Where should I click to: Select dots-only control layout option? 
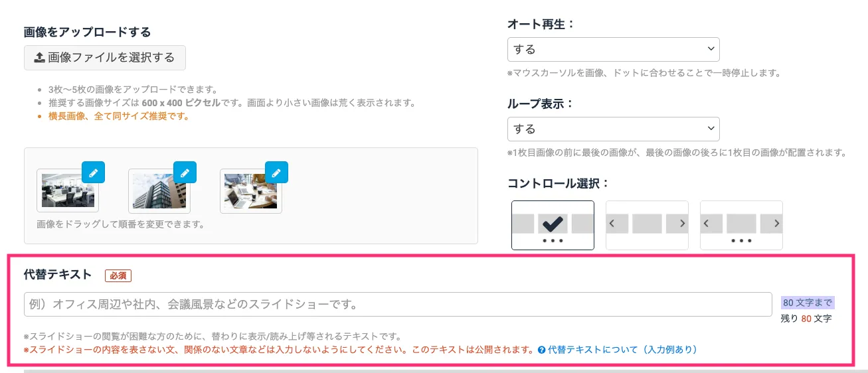pyautogui.click(x=553, y=225)
